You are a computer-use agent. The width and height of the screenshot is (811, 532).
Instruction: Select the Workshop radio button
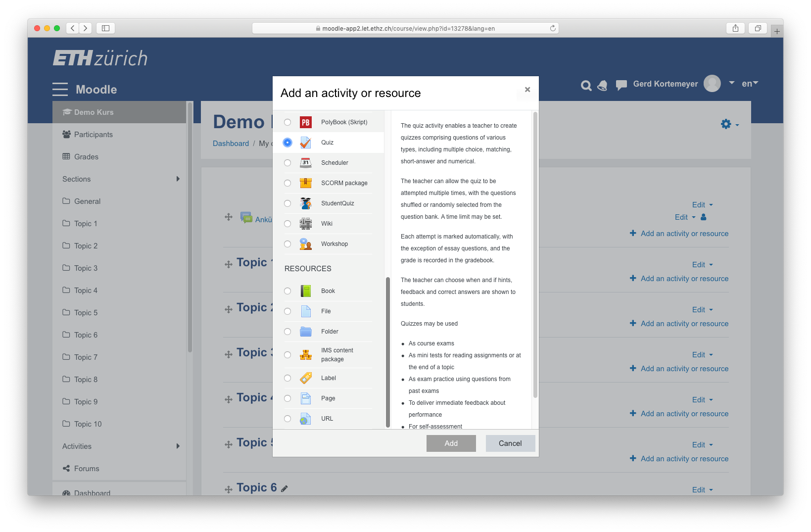point(287,244)
